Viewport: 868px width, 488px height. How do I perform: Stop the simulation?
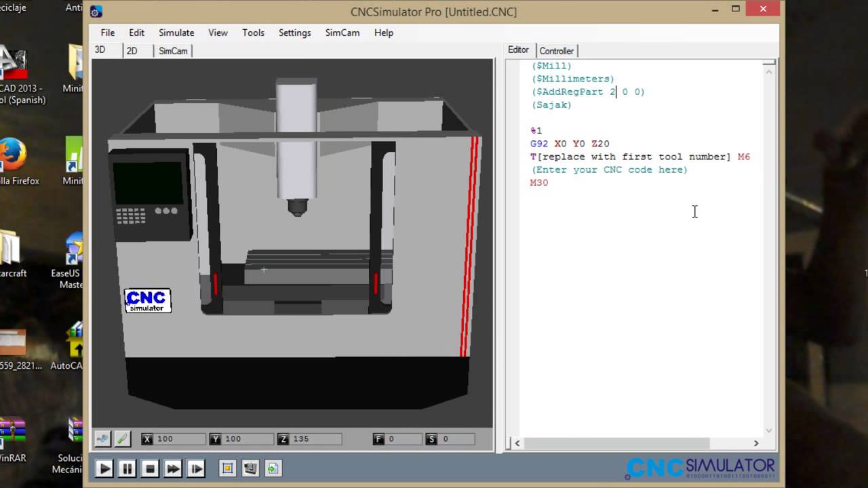point(150,468)
